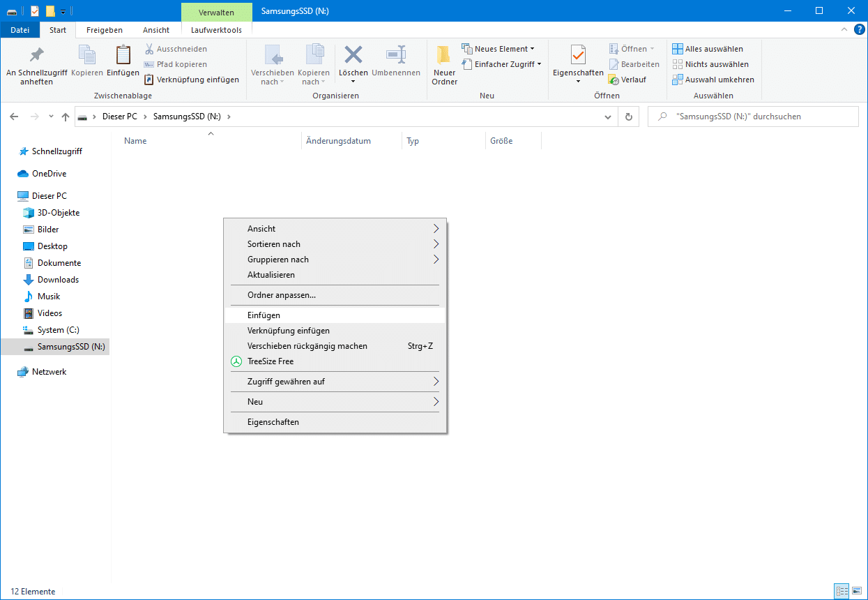The image size is (868, 600).
Task: Open Kopieren nach dropdown
Action: (314, 66)
